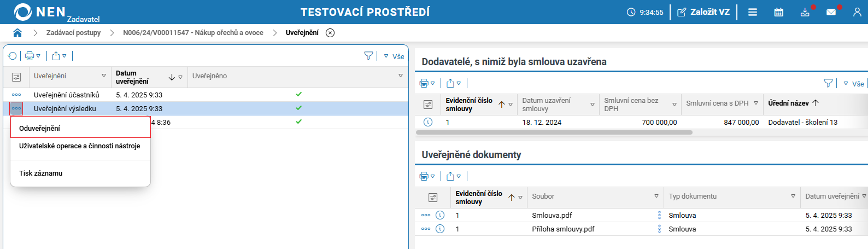
Task: Select Oduveřejnění from the context menu
Action: tap(40, 128)
